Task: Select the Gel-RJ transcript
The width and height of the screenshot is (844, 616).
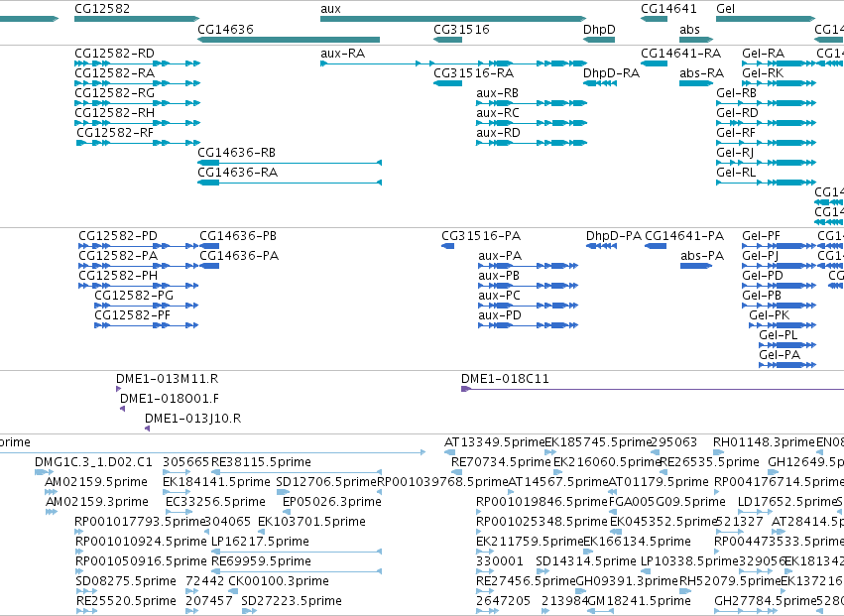Action: pyautogui.click(x=766, y=163)
